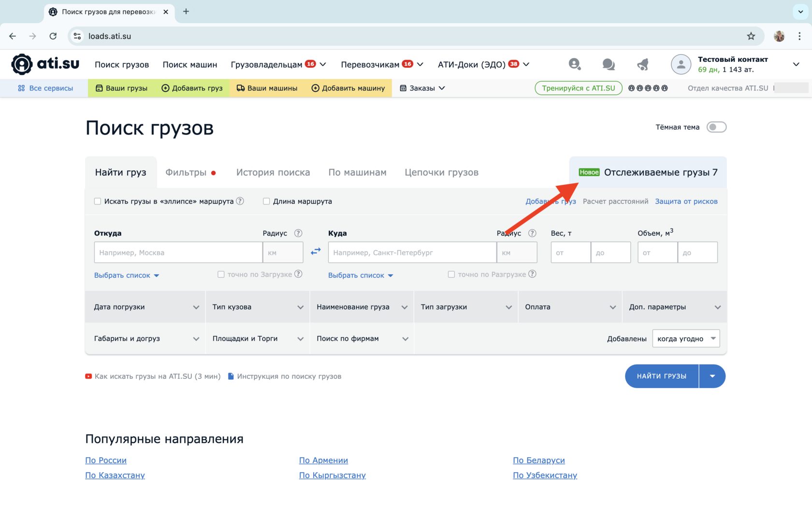Click help icon next to Радиус Откуда
This screenshot has height=508, width=812.
tap(298, 233)
